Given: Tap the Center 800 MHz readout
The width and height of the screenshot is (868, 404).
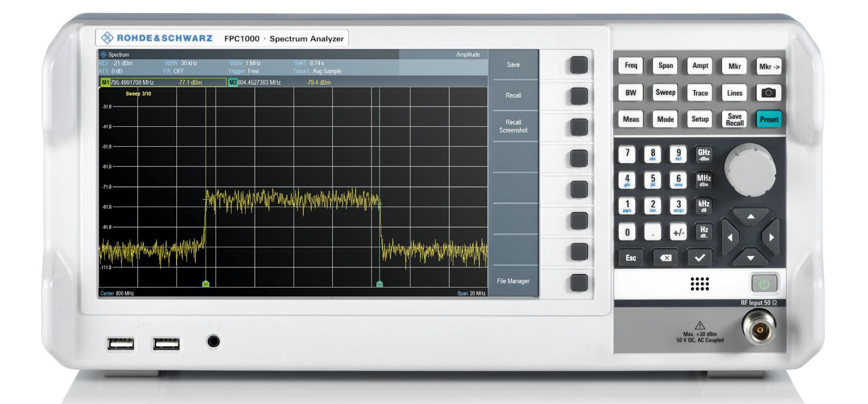Looking at the screenshot, I should [x=117, y=293].
